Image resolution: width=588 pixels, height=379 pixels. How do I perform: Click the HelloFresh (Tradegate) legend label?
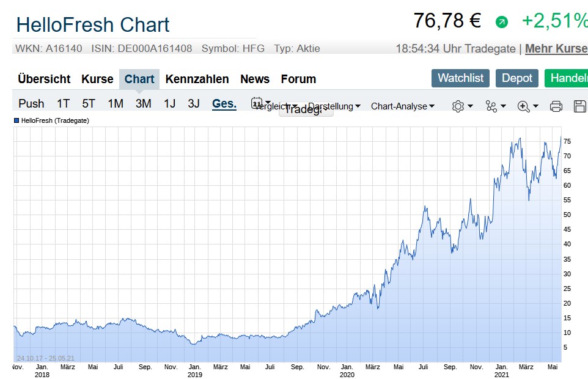[x=55, y=120]
